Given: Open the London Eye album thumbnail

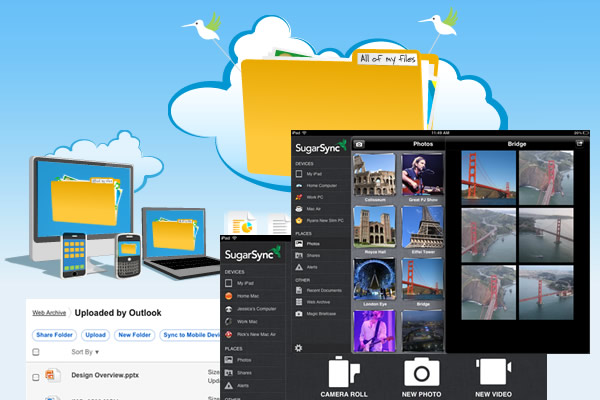Looking at the screenshot, I should coord(375,279).
